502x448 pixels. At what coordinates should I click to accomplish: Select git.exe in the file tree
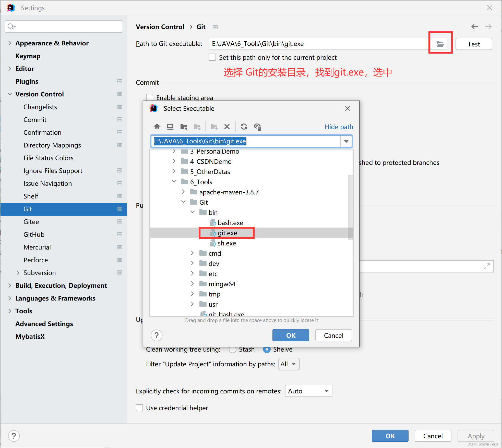click(227, 233)
